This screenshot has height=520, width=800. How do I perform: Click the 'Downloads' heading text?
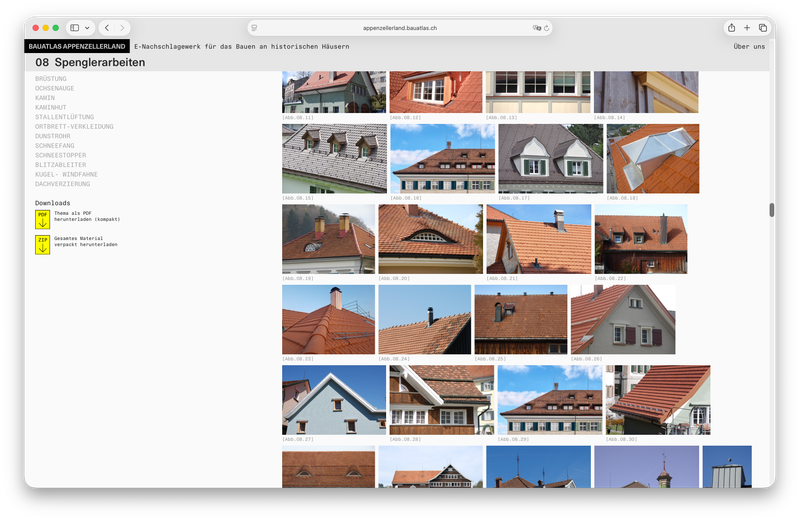[x=53, y=203]
